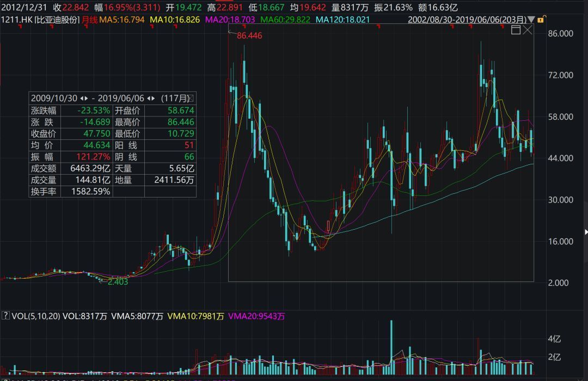Select the MA60 moving average label

pos(285,20)
